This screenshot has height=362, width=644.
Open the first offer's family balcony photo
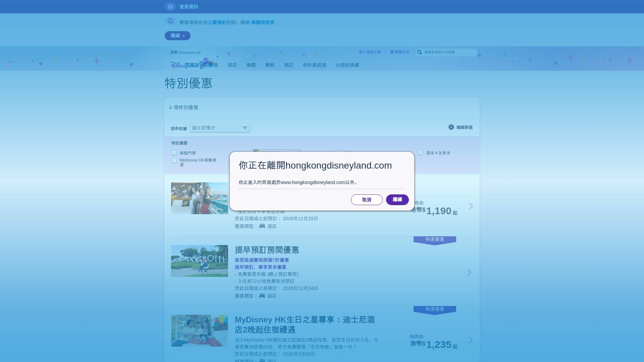200,198
